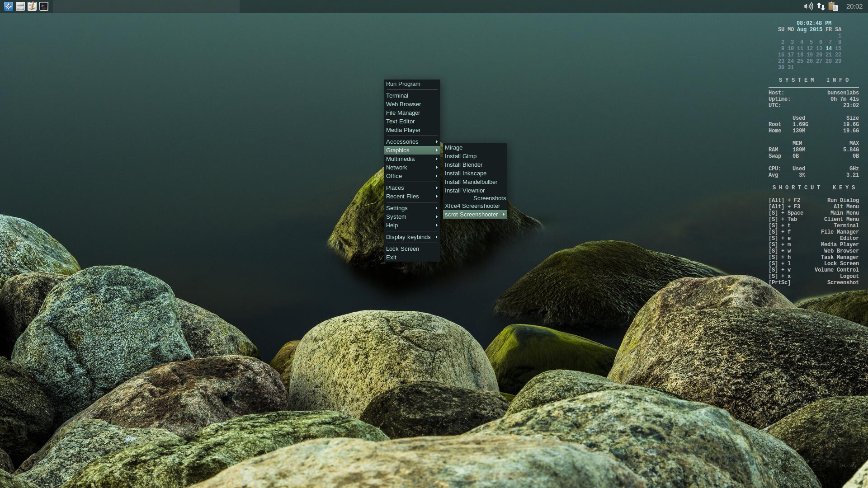868x488 pixels.
Task: Click Install Blender entry
Action: tap(475, 165)
